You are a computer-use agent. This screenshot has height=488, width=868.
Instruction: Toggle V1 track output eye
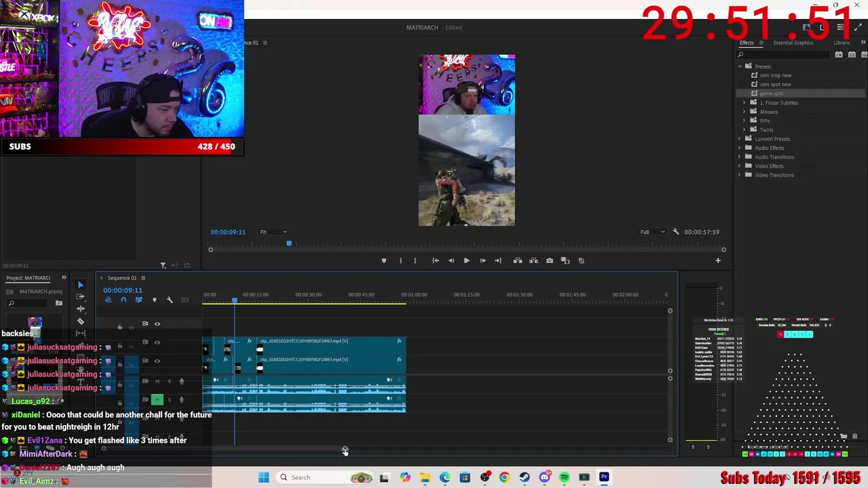coord(157,361)
